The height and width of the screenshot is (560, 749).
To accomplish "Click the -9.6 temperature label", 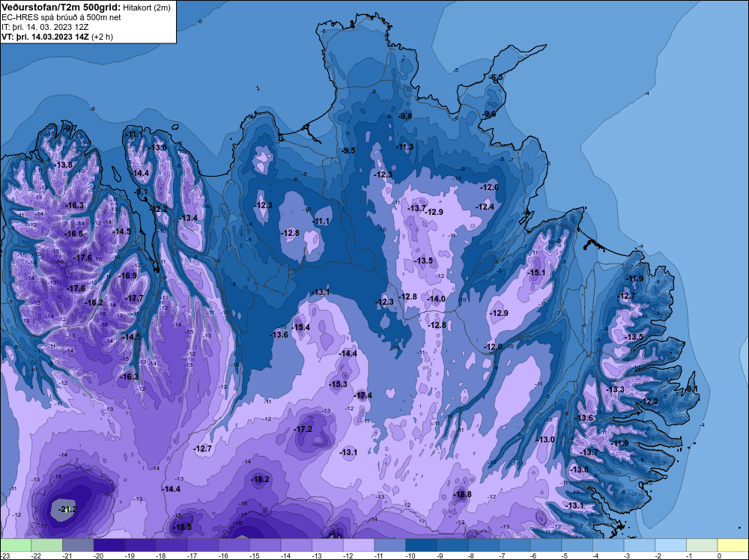I will tap(489, 114).
